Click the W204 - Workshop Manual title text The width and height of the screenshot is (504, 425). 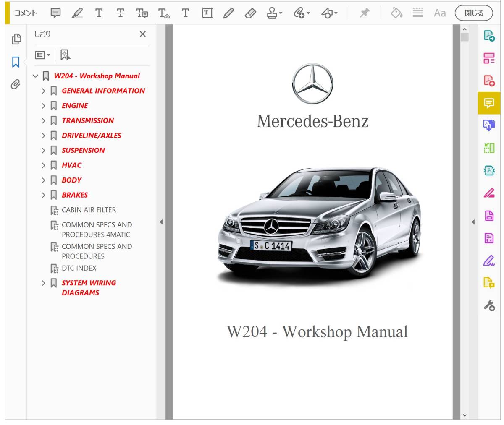[317, 331]
